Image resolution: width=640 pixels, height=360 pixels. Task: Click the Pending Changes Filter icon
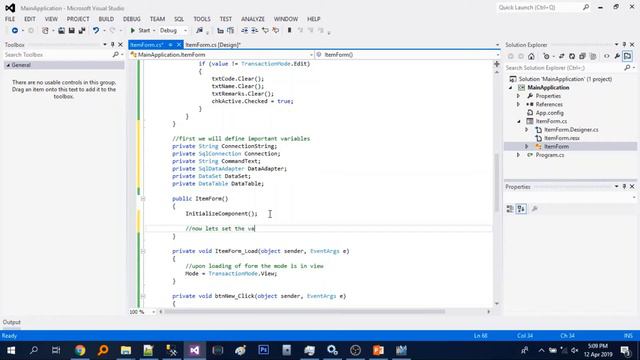[x=547, y=56]
